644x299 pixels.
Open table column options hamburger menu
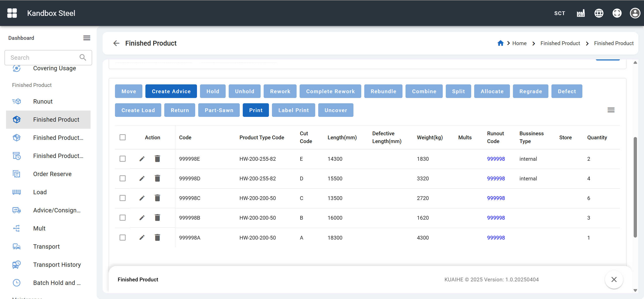611,110
